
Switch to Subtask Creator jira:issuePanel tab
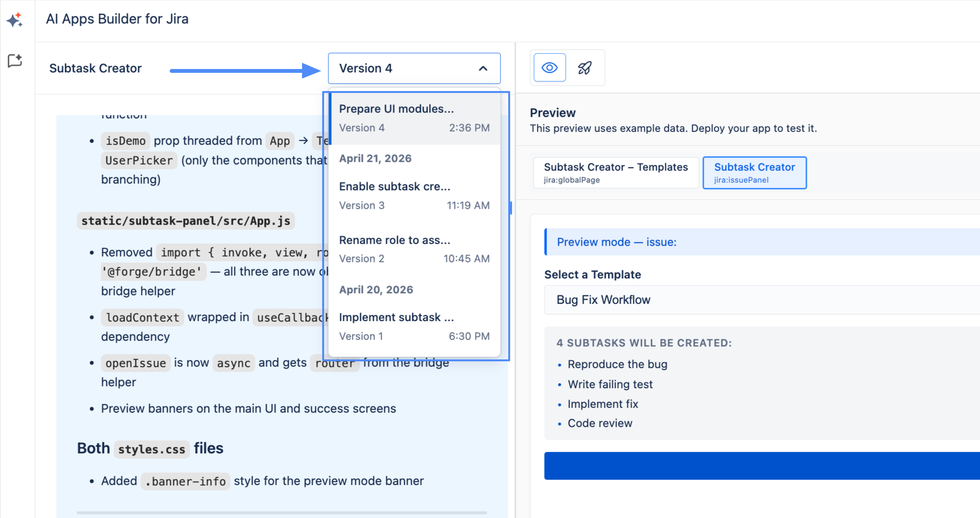point(754,173)
